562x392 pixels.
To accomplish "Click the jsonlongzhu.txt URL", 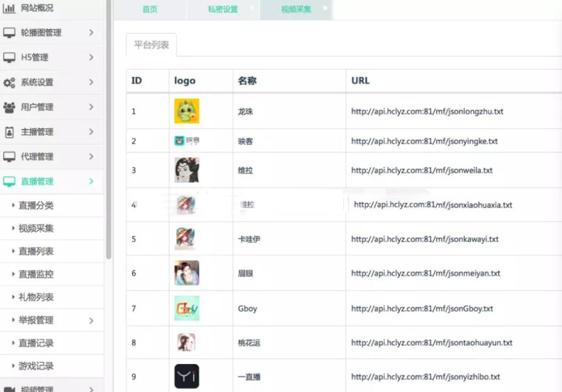I will tap(427, 111).
